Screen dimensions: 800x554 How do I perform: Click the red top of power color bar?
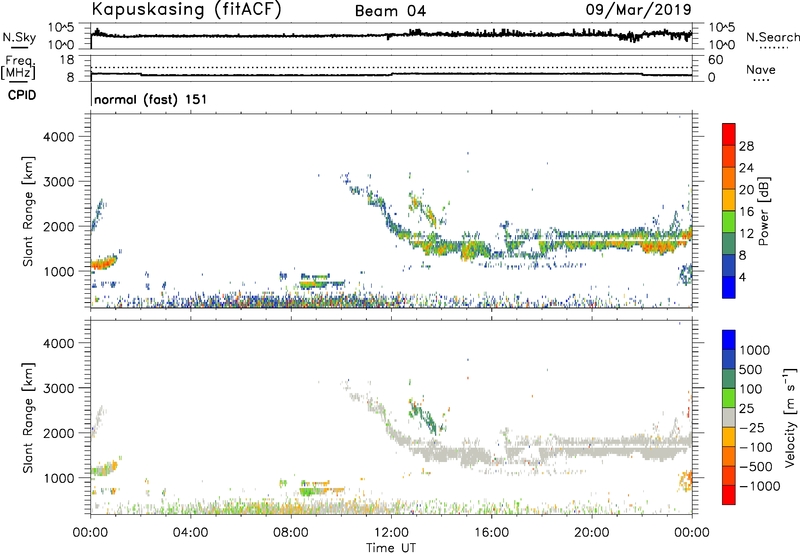coord(729,132)
